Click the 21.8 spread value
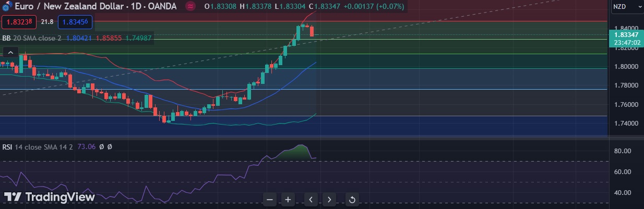The image size is (644, 209). click(x=47, y=22)
